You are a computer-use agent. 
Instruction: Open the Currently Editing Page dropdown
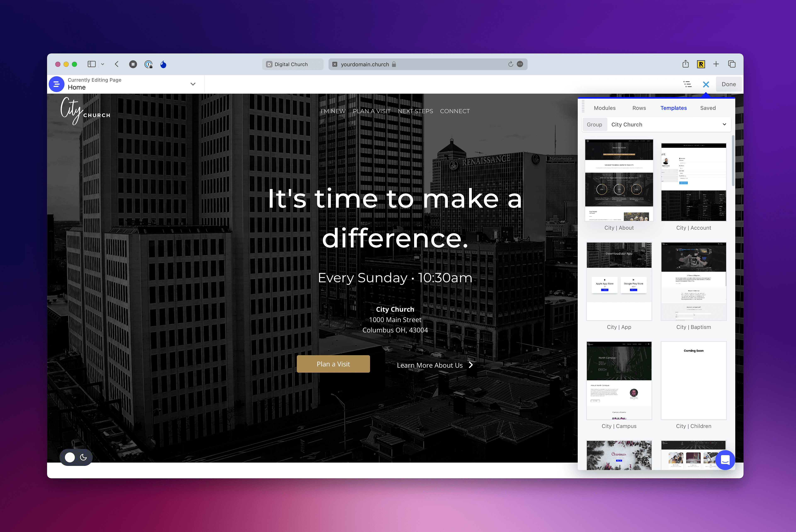(193, 84)
